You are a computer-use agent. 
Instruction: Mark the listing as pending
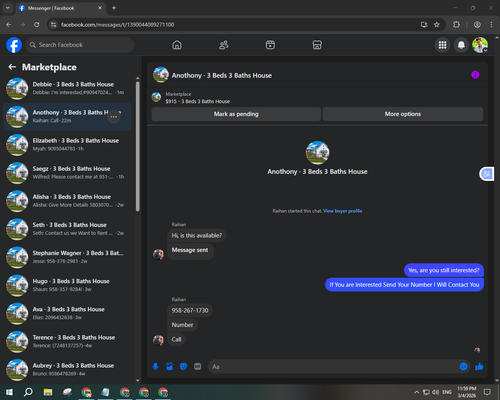click(x=236, y=114)
